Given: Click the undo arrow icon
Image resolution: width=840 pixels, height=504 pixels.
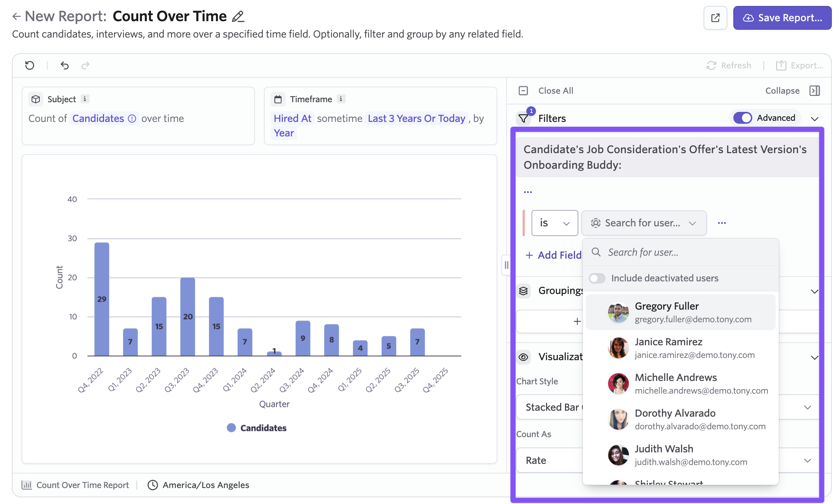Looking at the screenshot, I should (x=65, y=65).
